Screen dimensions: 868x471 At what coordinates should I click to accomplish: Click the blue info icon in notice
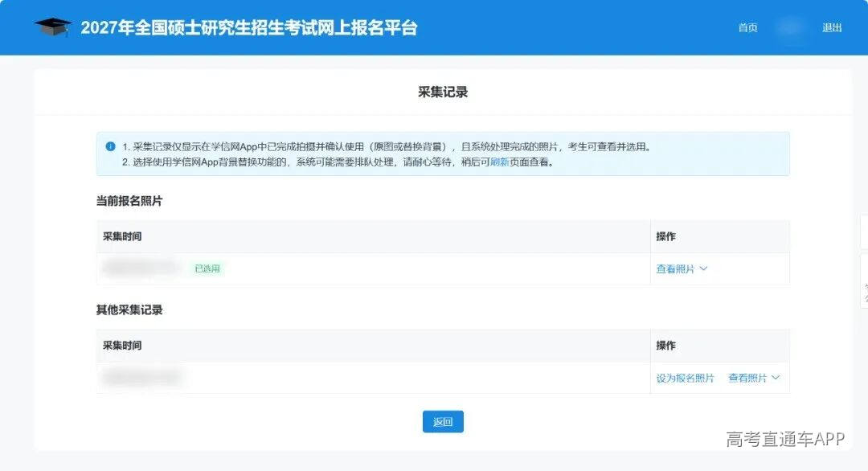coord(110,146)
